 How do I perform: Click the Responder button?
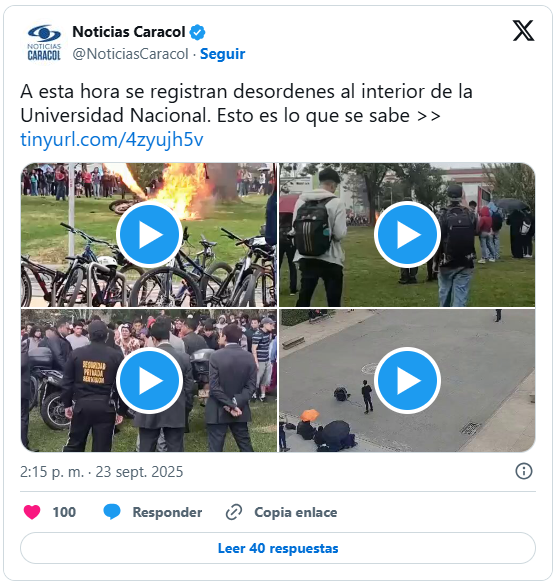[167, 512]
